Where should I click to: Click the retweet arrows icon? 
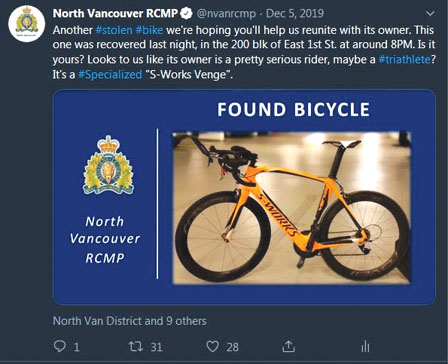[x=136, y=346]
